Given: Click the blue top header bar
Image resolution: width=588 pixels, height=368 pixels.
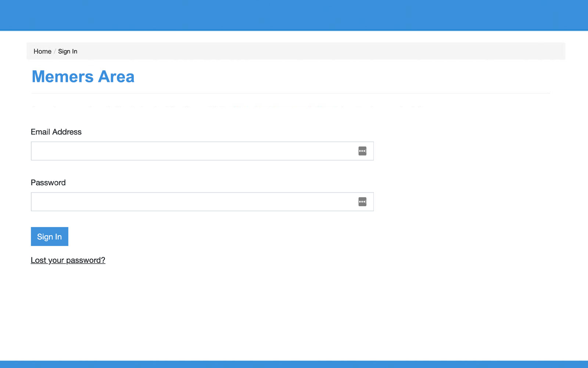Looking at the screenshot, I should pos(294,15).
